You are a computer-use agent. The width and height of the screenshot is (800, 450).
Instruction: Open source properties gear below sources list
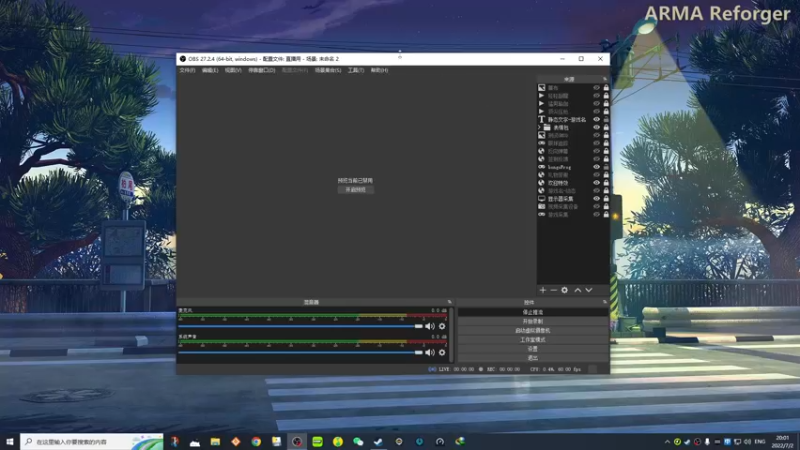(564, 290)
